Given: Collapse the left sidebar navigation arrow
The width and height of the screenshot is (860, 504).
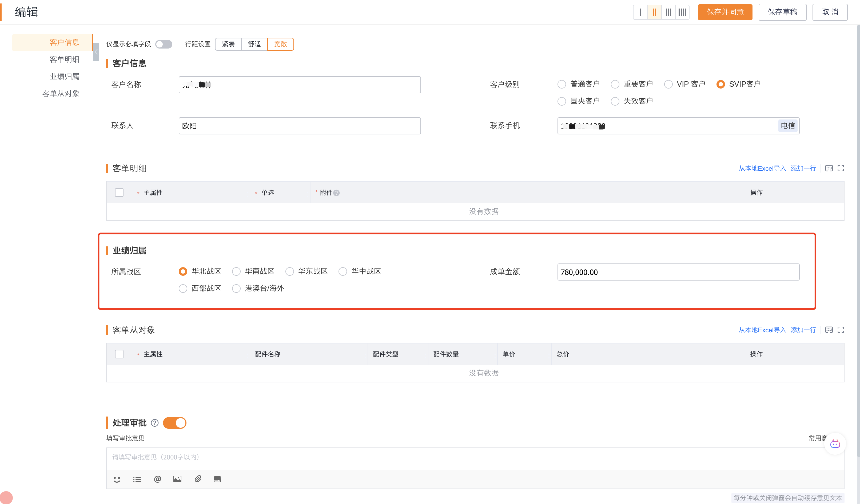Looking at the screenshot, I should (96, 51).
